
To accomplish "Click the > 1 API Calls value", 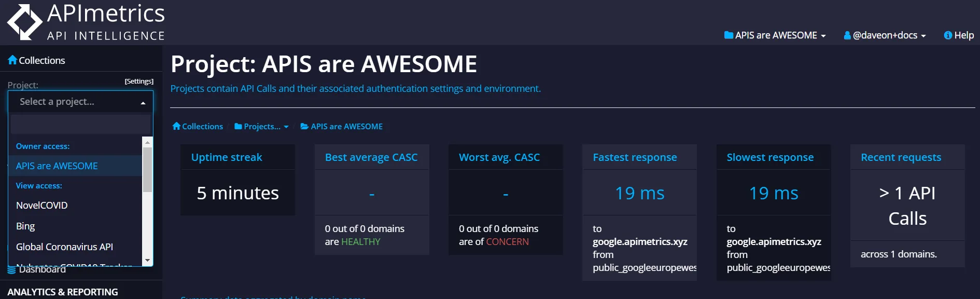I will 907,206.
